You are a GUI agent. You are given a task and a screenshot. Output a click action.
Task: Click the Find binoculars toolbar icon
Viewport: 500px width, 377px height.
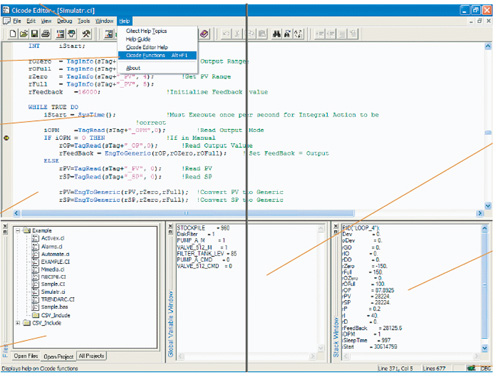[x=277, y=34]
